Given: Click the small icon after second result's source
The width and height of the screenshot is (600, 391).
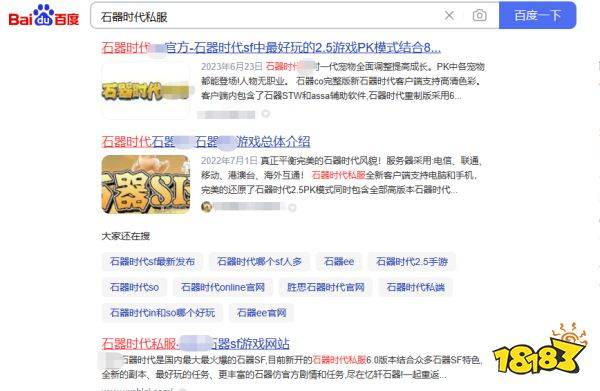Looking at the screenshot, I should point(292,207).
